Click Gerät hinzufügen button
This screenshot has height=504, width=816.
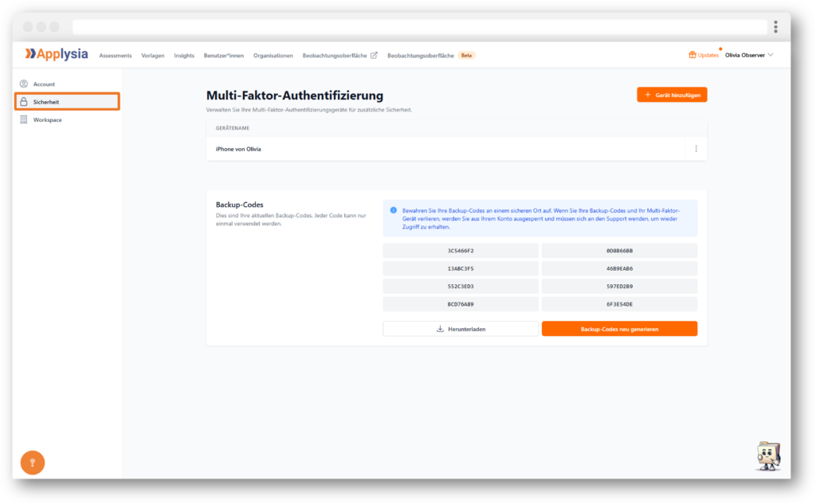tap(672, 95)
